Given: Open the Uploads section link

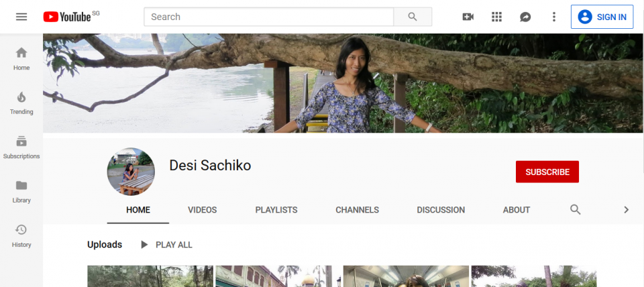Looking at the screenshot, I should (105, 245).
